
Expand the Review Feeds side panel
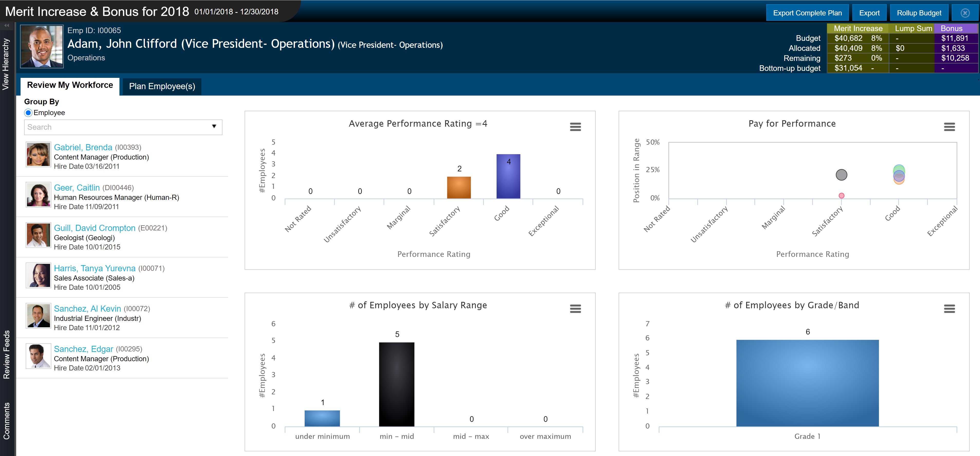pos(6,354)
